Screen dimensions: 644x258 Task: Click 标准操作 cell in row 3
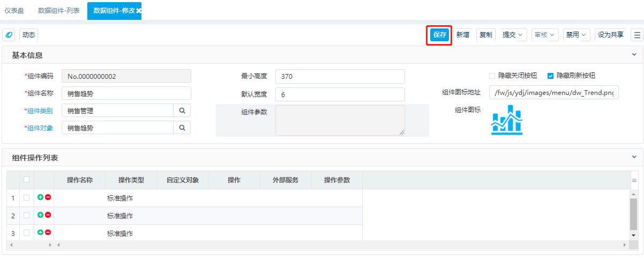pyautogui.click(x=131, y=233)
